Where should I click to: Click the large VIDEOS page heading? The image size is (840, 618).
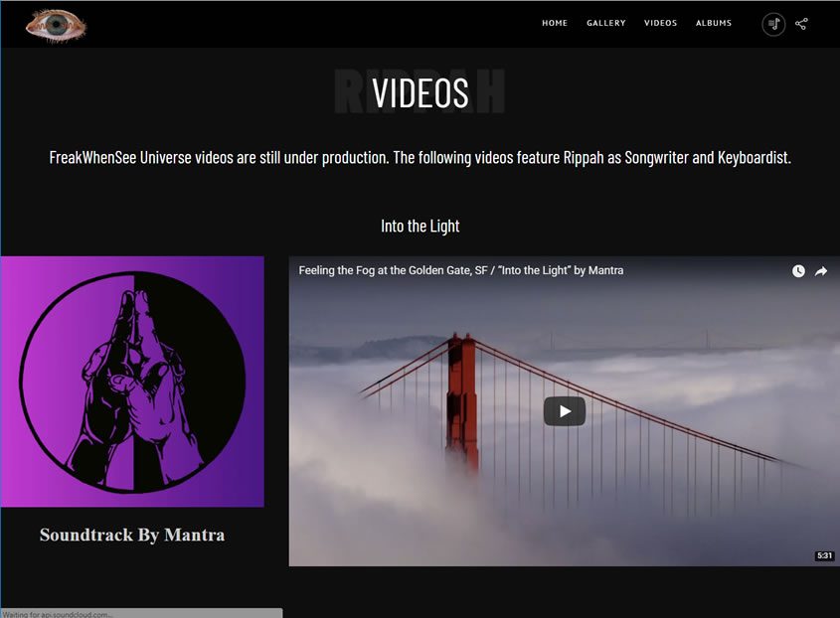tap(420, 92)
